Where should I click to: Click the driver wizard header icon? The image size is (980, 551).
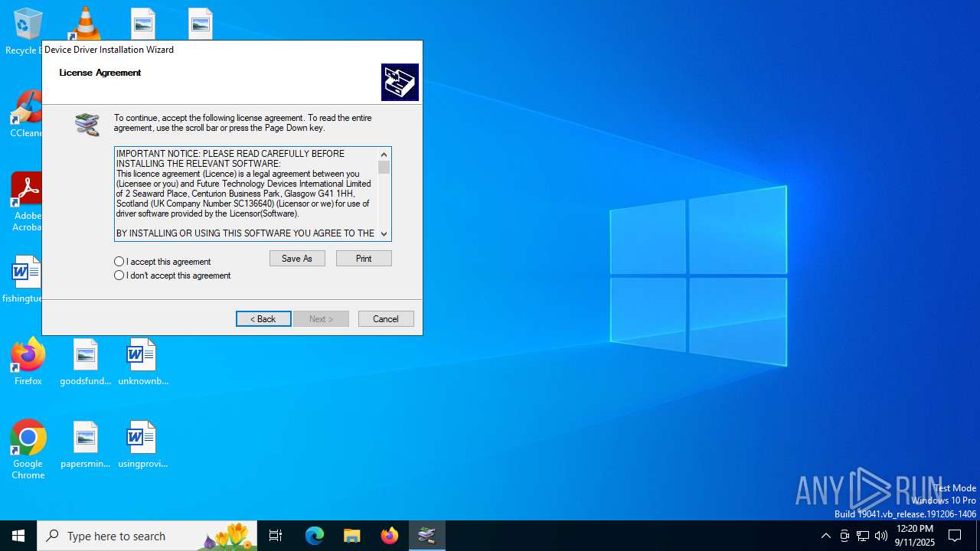click(x=400, y=82)
